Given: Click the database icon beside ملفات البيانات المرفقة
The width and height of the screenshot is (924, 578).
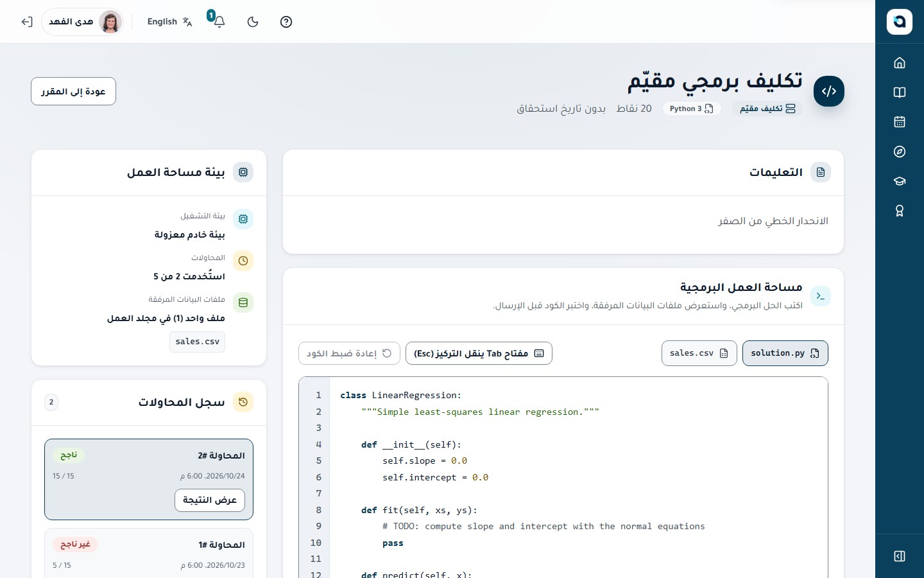Looking at the screenshot, I should [x=243, y=302].
